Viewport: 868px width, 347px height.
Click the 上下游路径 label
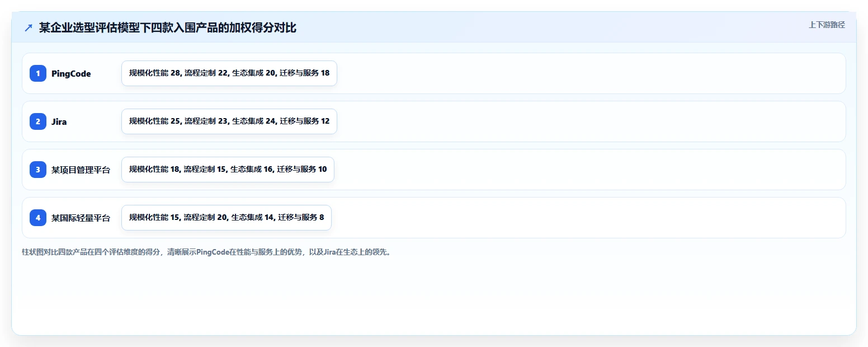point(827,25)
